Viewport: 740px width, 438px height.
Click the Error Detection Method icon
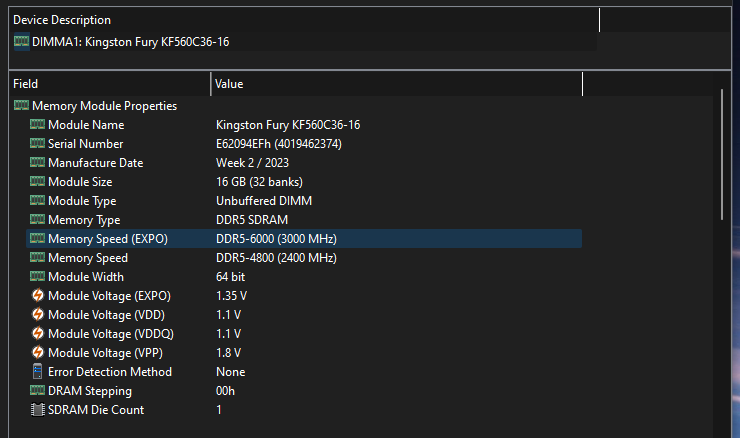coord(38,372)
